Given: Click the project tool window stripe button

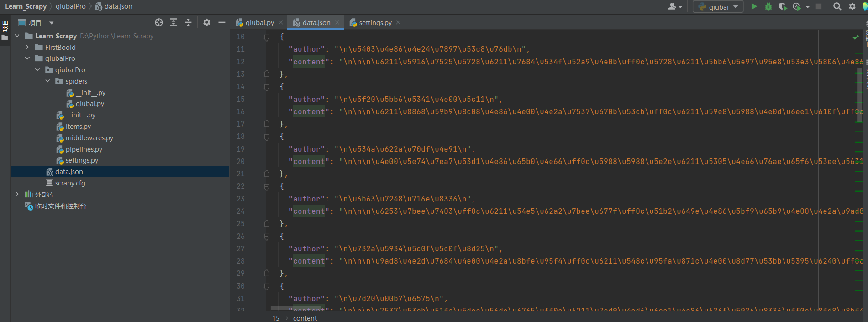Looking at the screenshot, I should (x=5, y=30).
